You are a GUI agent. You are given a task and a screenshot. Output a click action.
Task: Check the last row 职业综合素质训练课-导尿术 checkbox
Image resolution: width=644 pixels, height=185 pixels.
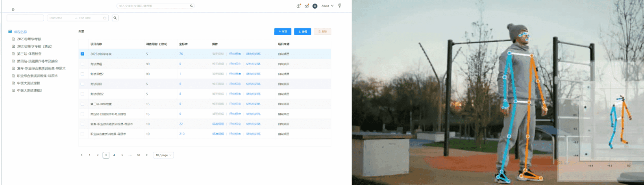tap(82, 134)
